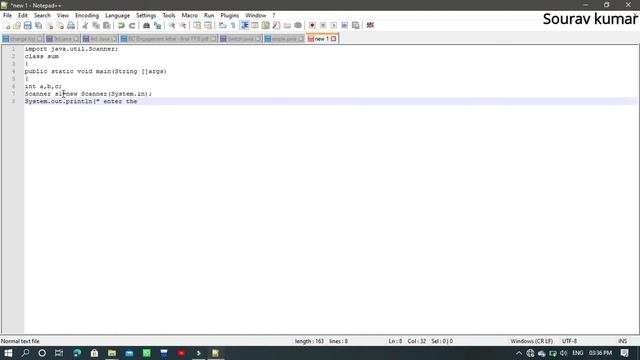Screen dimensions: 640x360
Task: Click the Redo toolbar icon
Action: coord(132,25)
